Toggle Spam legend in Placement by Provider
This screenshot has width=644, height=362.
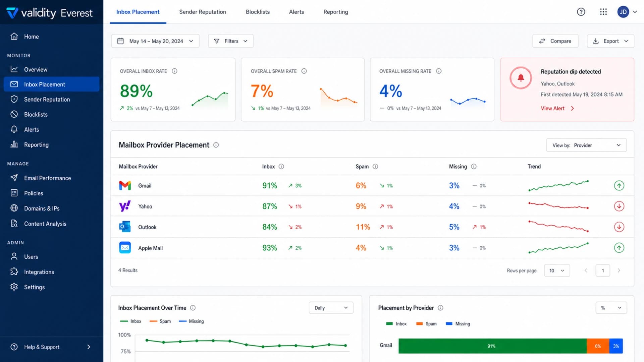click(426, 324)
